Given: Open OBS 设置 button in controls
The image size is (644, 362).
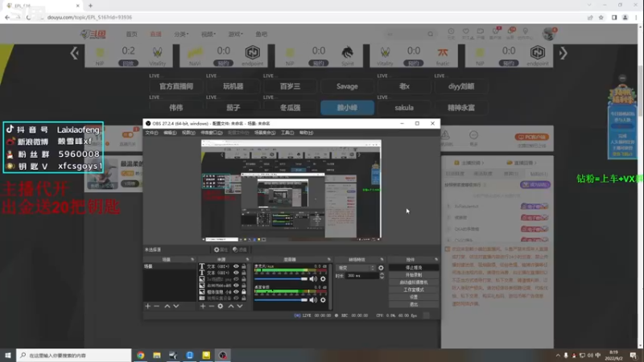Looking at the screenshot, I should (x=414, y=297).
